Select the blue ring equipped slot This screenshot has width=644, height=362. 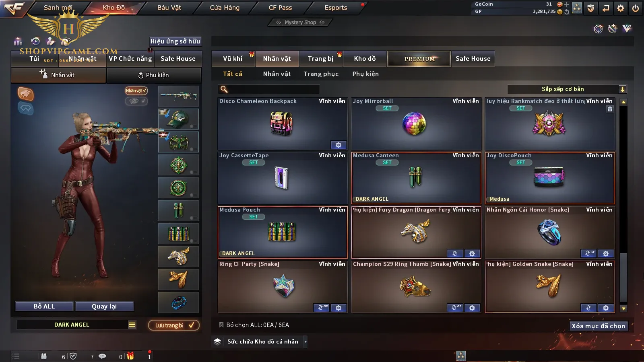179,302
